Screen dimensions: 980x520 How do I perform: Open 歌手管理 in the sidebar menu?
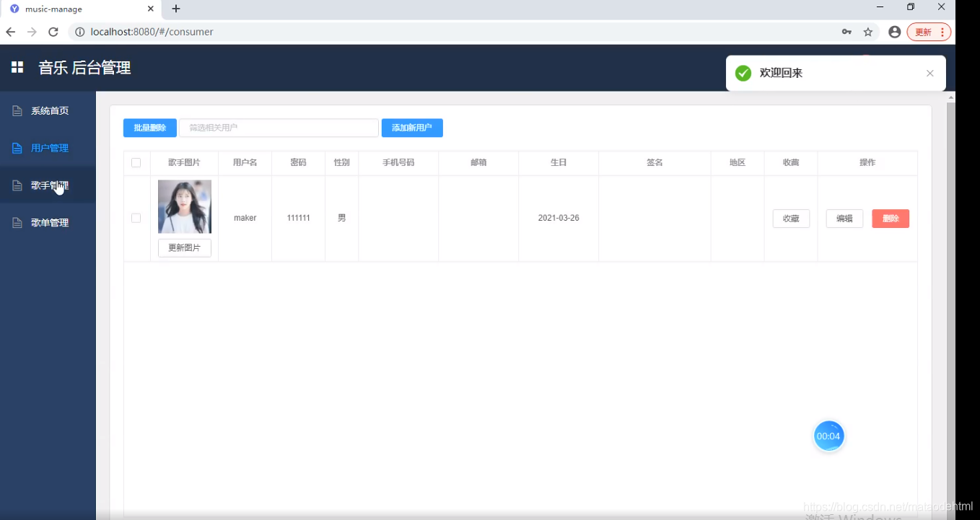[48, 186]
